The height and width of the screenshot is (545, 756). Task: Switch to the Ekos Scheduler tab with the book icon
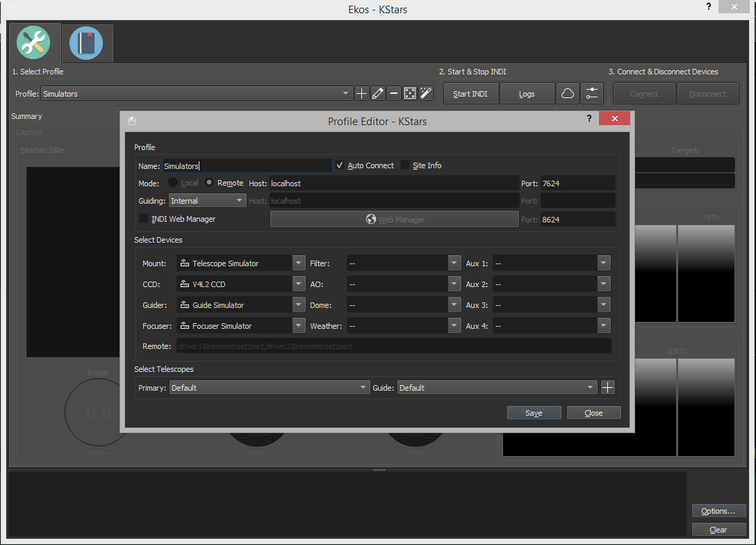[x=86, y=43]
